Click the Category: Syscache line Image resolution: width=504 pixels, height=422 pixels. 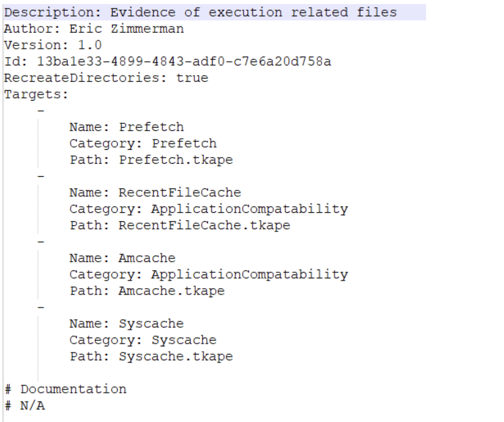click(142, 340)
